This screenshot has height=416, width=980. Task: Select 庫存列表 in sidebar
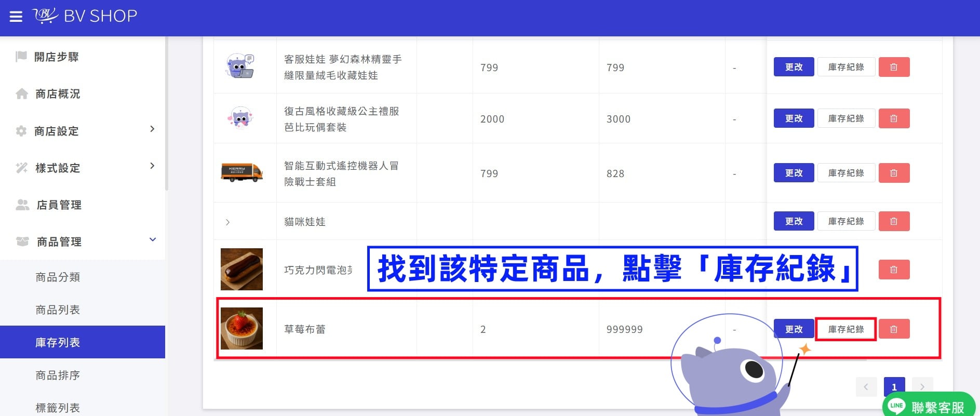tap(83, 342)
